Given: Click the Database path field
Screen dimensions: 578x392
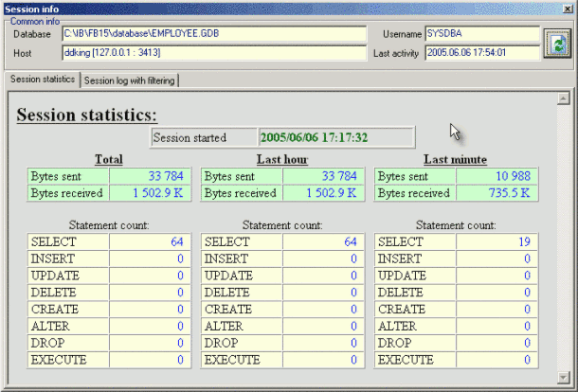Looking at the screenshot, I should tap(213, 34).
